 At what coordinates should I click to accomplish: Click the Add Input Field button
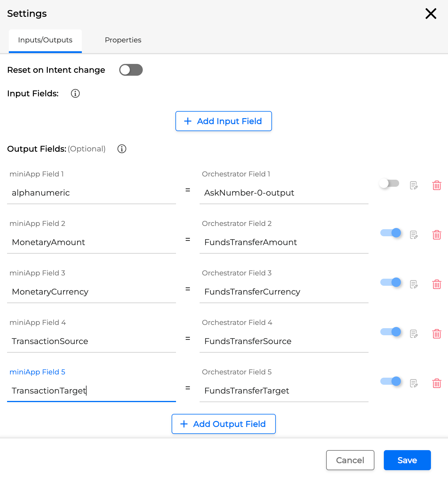click(223, 121)
